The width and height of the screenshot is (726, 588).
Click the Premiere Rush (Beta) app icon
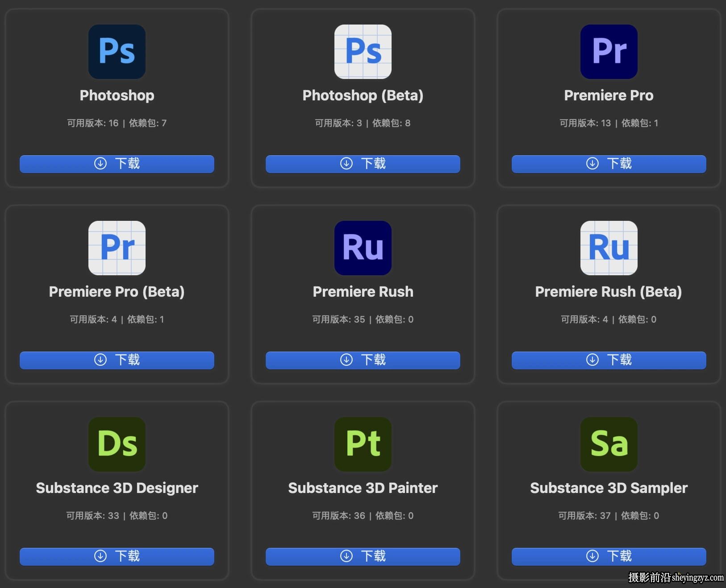pyautogui.click(x=609, y=248)
